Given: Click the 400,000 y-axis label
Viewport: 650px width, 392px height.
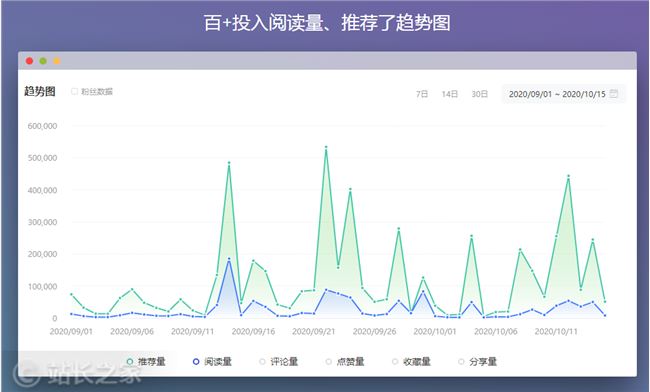Looking at the screenshot, I should pyautogui.click(x=42, y=190).
